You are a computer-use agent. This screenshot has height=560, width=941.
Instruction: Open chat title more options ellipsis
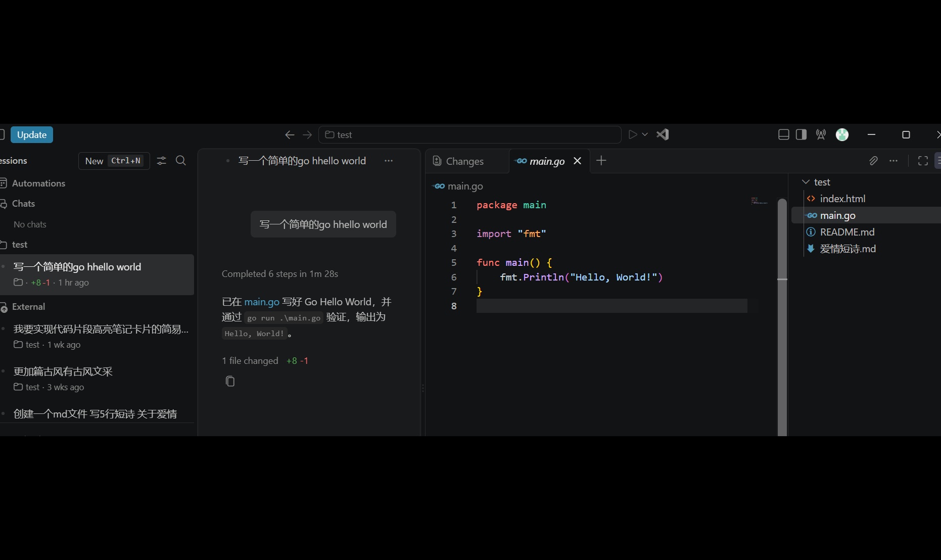[x=389, y=161]
